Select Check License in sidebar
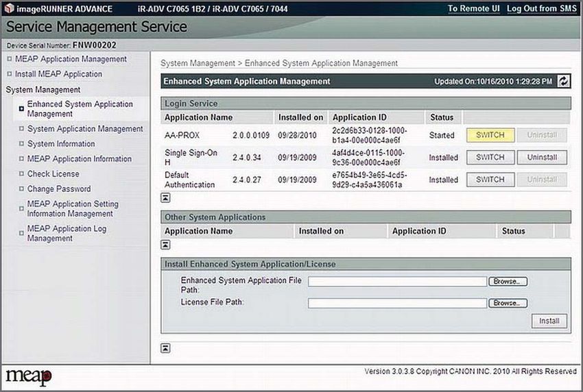This screenshot has width=583, height=392. 53,174
